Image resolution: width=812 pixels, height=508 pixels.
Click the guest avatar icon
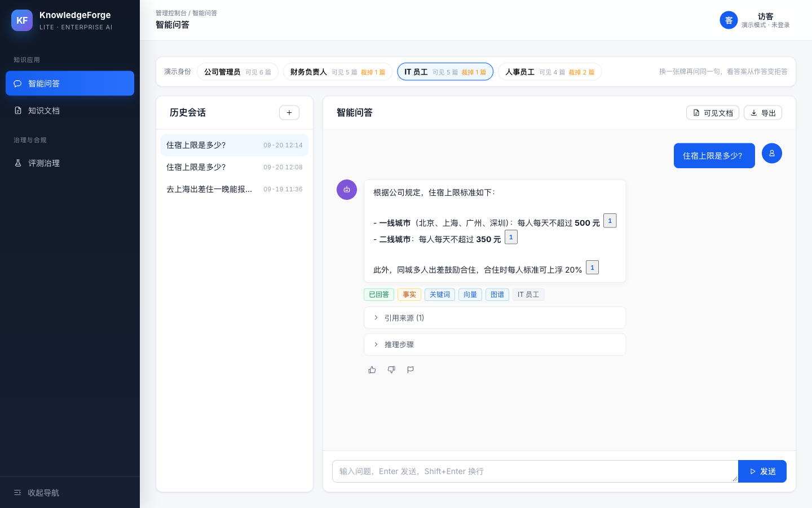point(729,20)
